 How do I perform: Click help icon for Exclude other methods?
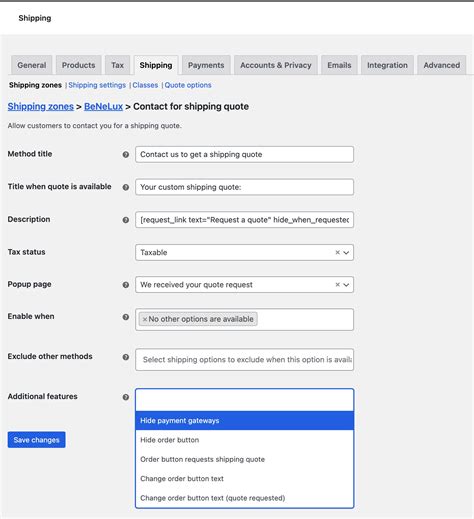pos(126,357)
